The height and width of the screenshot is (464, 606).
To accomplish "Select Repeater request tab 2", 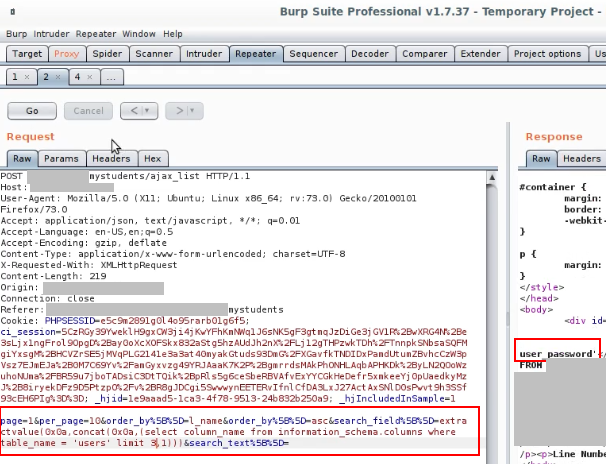I will tap(46, 77).
